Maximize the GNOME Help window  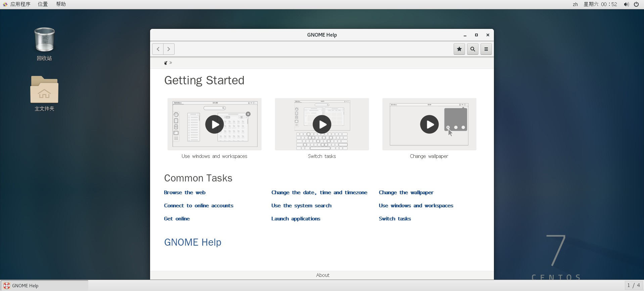coord(476,35)
